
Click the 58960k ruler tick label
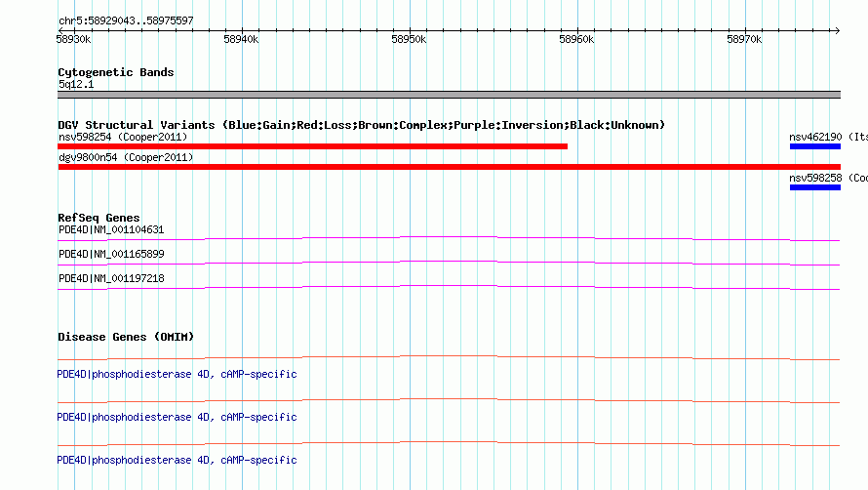coord(576,39)
